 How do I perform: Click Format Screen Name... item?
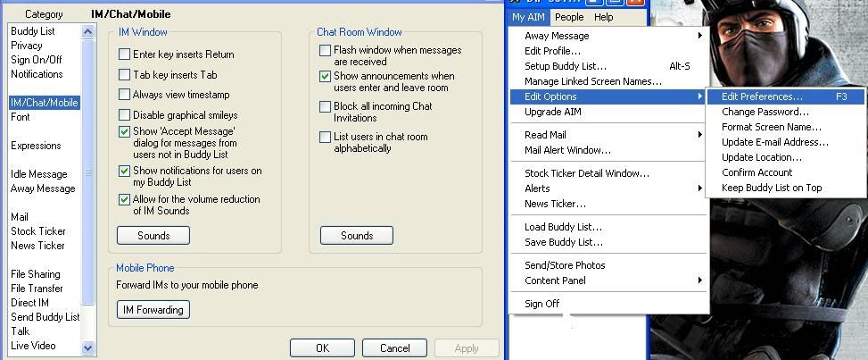pyautogui.click(x=786, y=127)
